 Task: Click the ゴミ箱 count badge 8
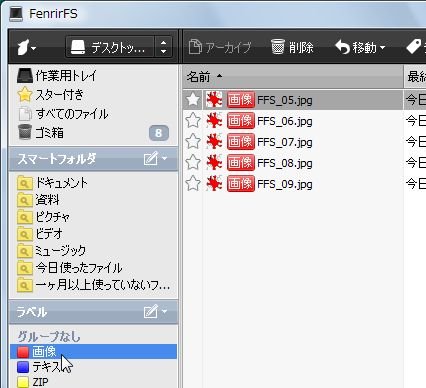pyautogui.click(x=159, y=133)
